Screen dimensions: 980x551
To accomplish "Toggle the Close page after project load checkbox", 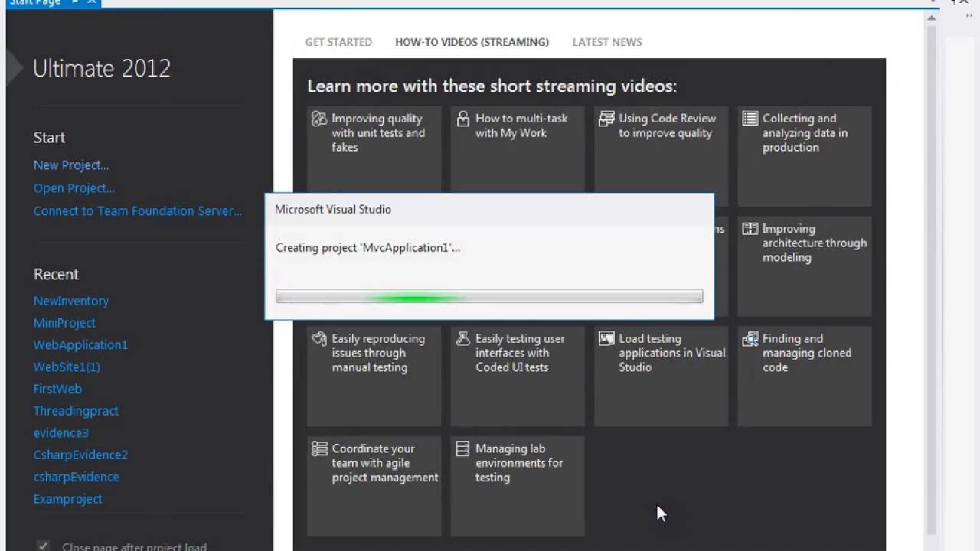I will pos(43,546).
